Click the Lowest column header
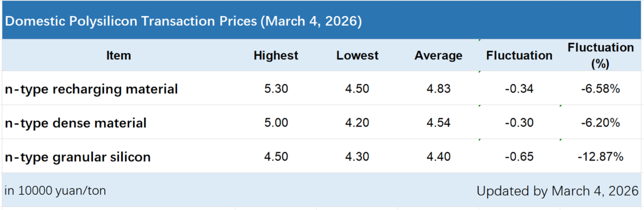The width and height of the screenshot is (644, 210). coord(357,56)
